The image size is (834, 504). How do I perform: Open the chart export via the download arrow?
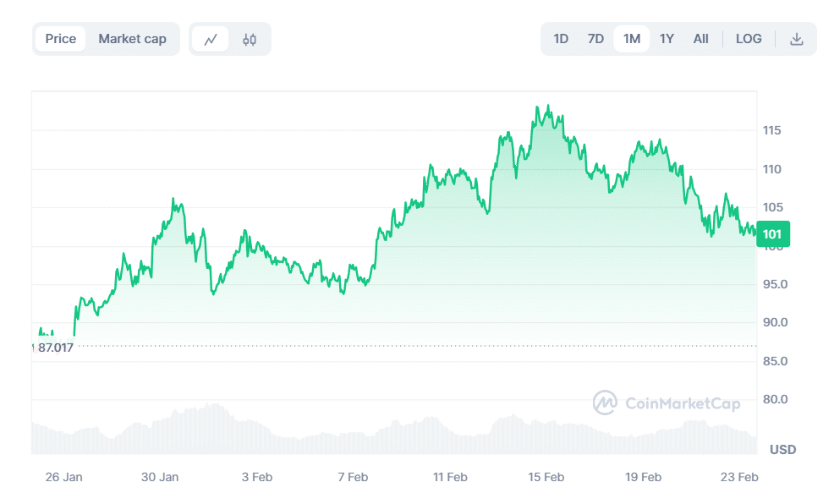point(797,38)
